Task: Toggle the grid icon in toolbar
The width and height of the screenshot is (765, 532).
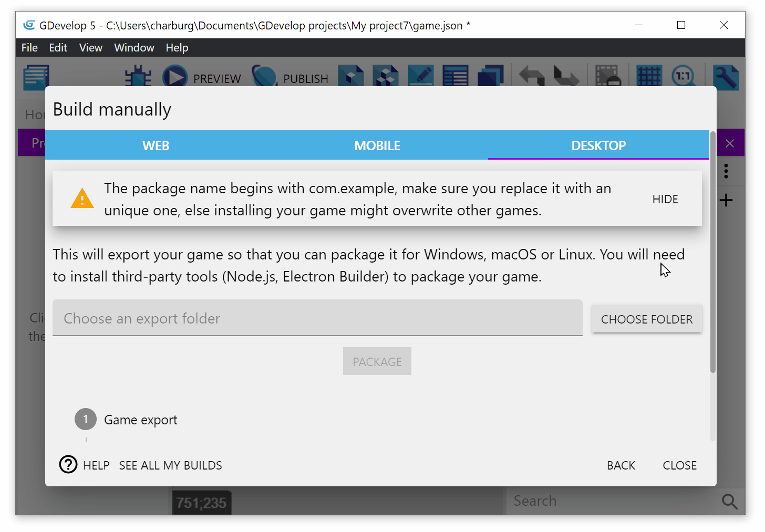Action: coord(649,77)
